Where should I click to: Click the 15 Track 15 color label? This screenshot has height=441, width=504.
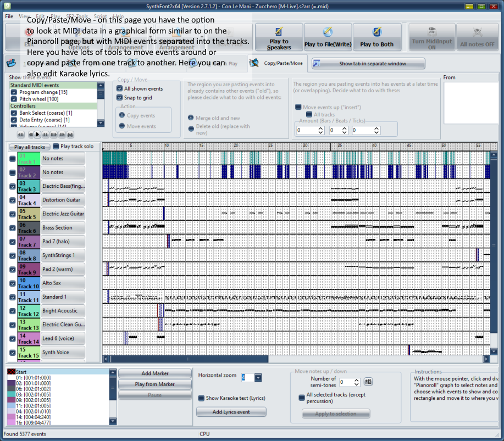point(29,352)
